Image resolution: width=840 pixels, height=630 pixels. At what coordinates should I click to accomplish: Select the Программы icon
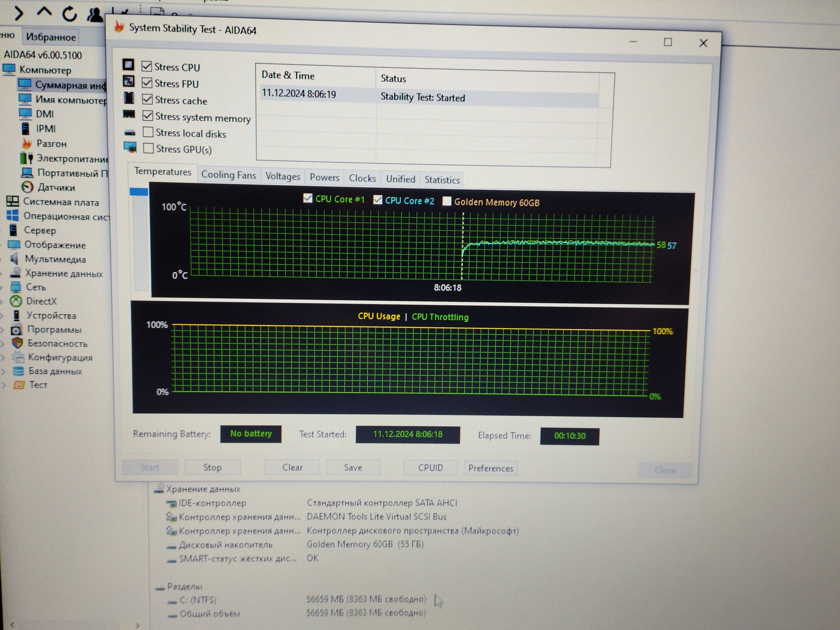point(17,329)
